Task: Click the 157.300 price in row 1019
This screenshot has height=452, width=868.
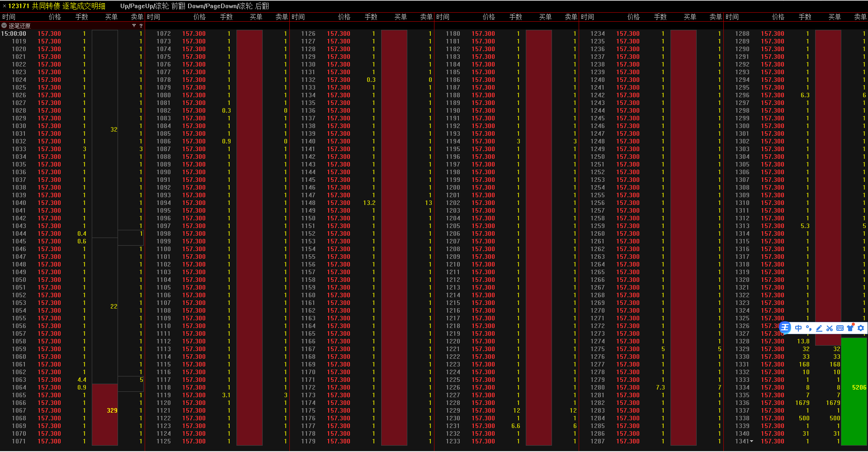Action: tap(49, 42)
